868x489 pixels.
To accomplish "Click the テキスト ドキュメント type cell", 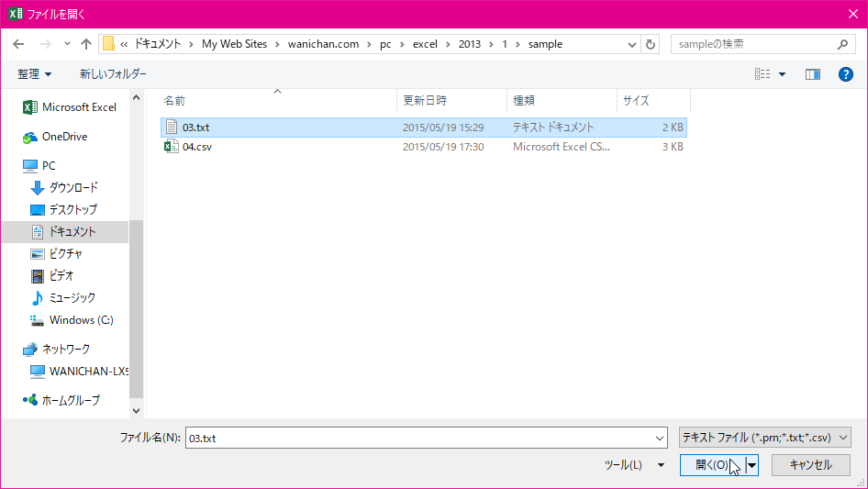I will coord(553,128).
